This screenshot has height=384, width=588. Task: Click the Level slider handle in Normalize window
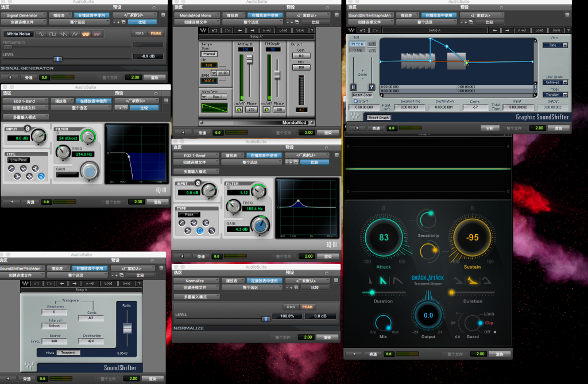265,319
